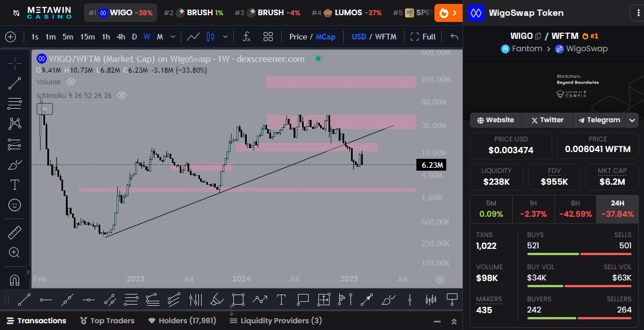The height and width of the screenshot is (330, 644).
Task: Set quote currency to WFTM
Action: click(x=385, y=37)
